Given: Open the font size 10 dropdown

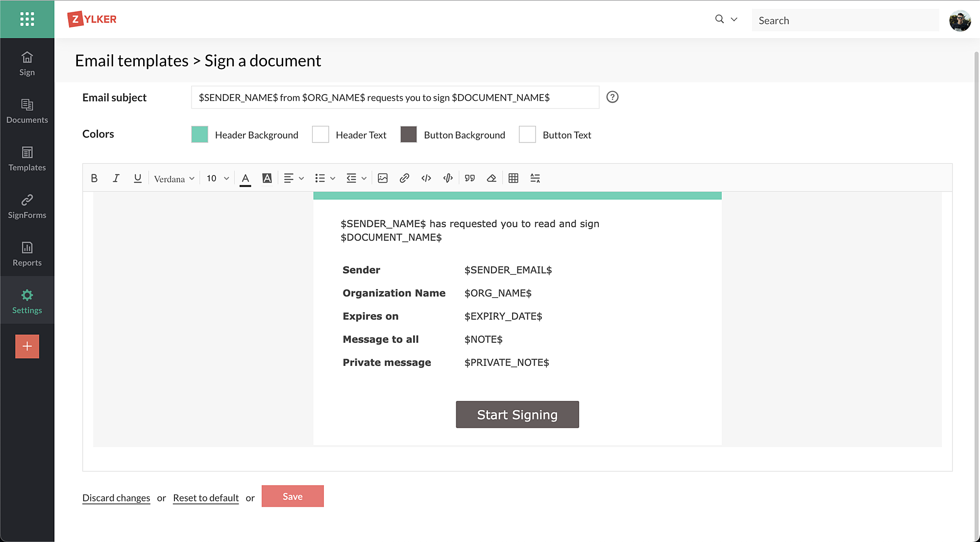Looking at the screenshot, I should click(218, 178).
